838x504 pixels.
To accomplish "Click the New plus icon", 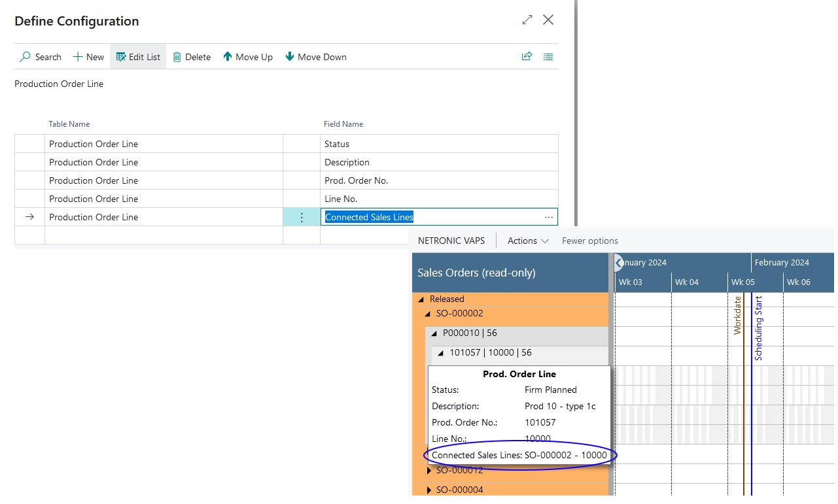I will (x=77, y=57).
